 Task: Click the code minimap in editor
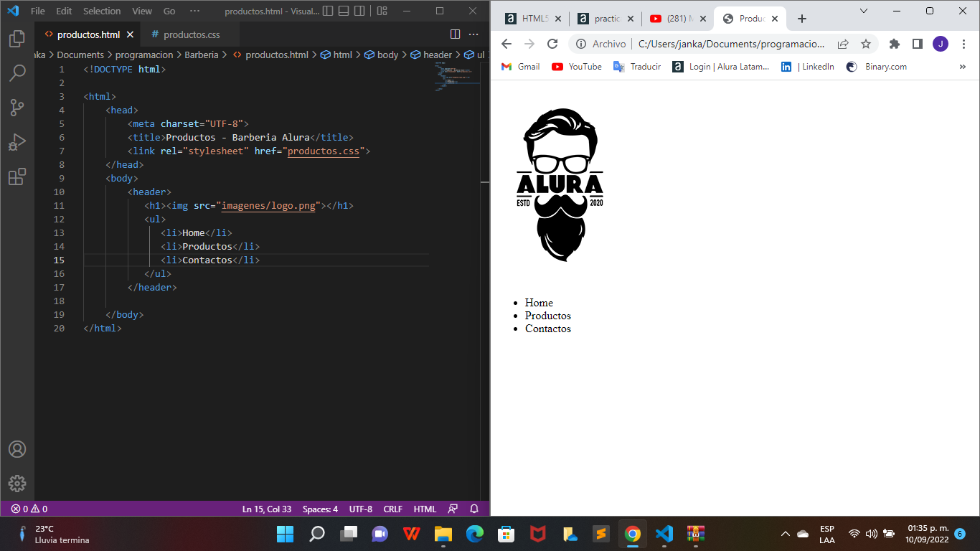click(456, 75)
